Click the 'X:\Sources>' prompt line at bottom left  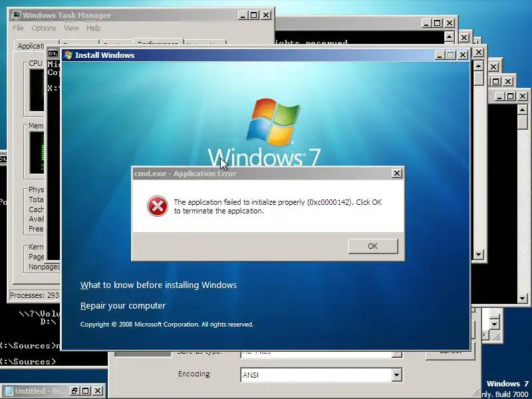tap(28, 362)
